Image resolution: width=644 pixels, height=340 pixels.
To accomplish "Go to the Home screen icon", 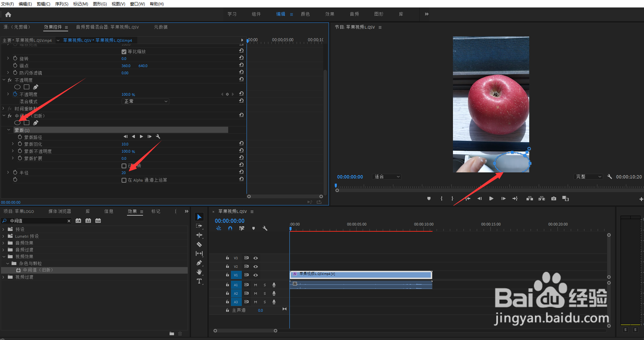I will coord(8,14).
